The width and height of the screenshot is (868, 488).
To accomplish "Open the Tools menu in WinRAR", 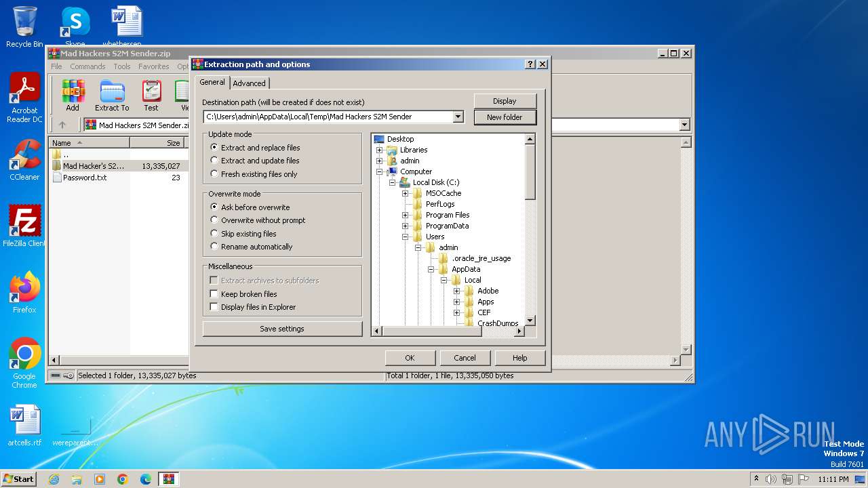I will click(122, 66).
